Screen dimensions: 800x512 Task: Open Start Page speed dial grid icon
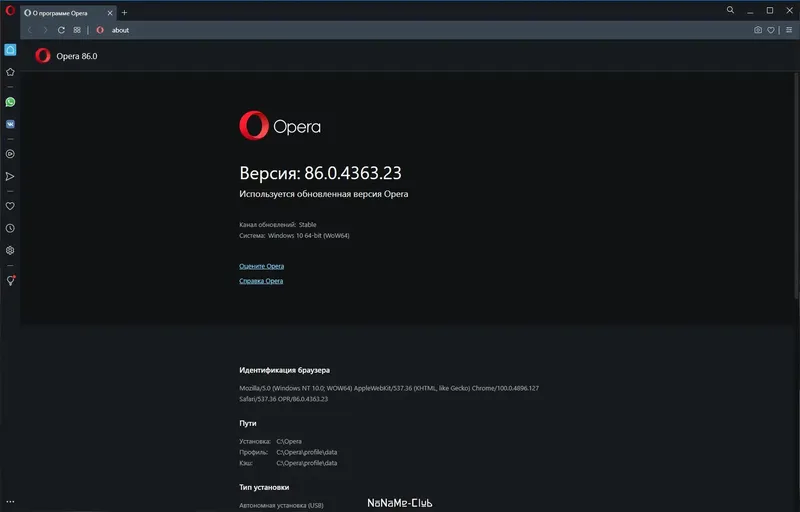click(x=77, y=30)
